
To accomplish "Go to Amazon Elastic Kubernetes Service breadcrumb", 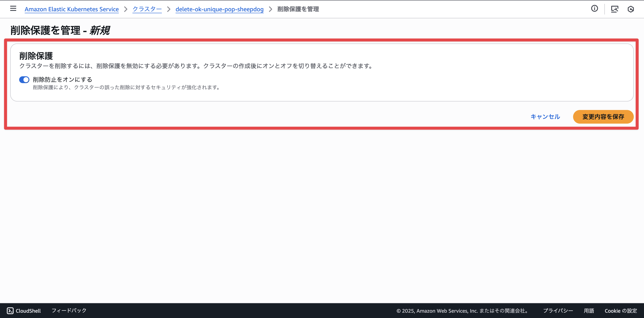I will [x=72, y=9].
